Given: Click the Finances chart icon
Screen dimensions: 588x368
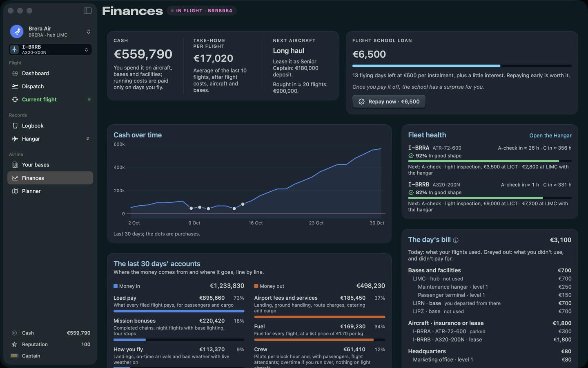Looking at the screenshot, I should click(x=15, y=178).
